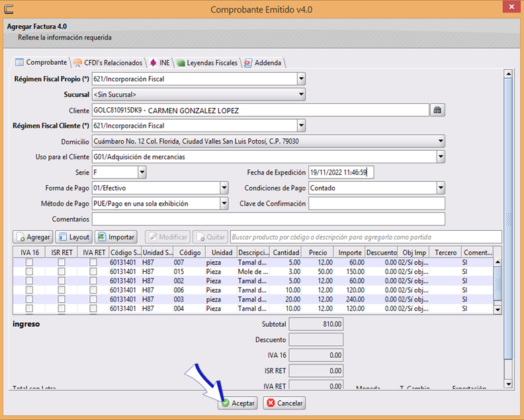This screenshot has width=524, height=420.
Task: Click form scrollbar down arrow
Action: coord(508,384)
